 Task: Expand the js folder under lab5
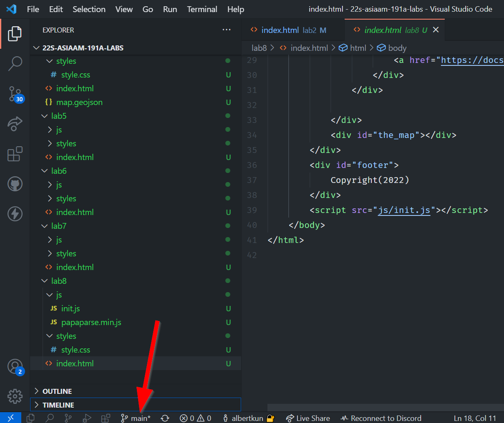pyautogui.click(x=59, y=130)
